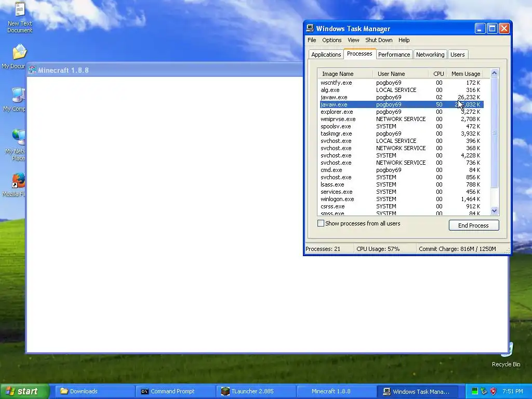Open the Help menu in Task Manager

click(404, 40)
